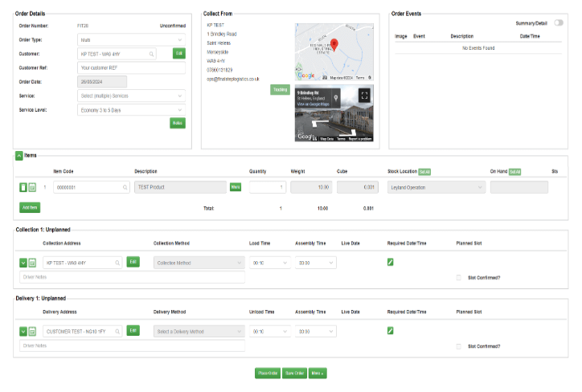Image resolution: width=582 pixels, height=392 pixels.
Task: Open Delivery Assembly Time dropdown
Action: 315,332
